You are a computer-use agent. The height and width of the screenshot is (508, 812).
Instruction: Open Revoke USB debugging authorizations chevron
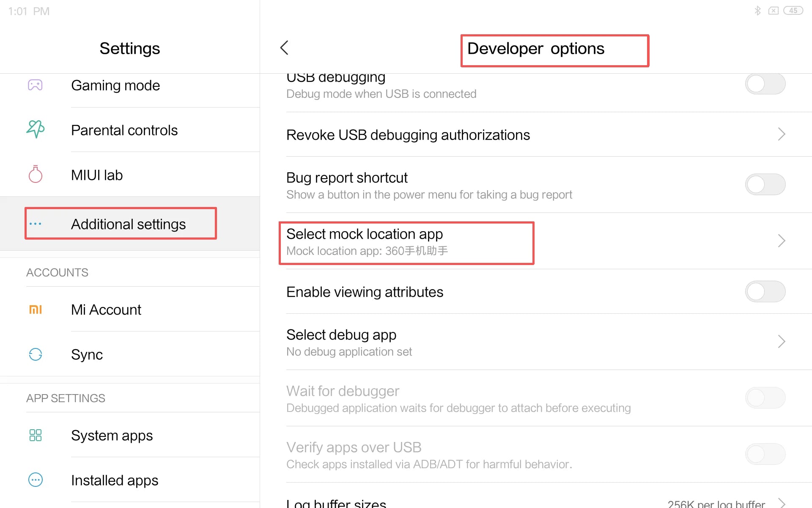pos(782,134)
